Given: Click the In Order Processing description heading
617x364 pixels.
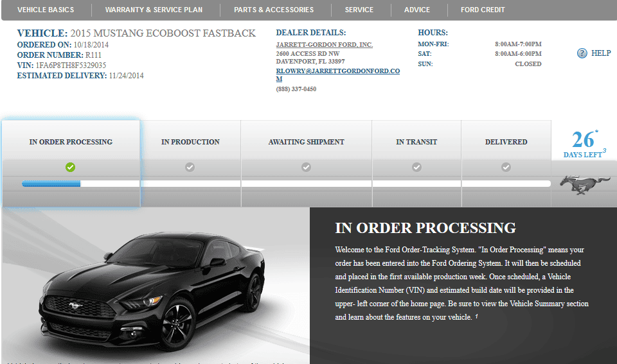Looking at the screenshot, I should pyautogui.click(x=425, y=228).
